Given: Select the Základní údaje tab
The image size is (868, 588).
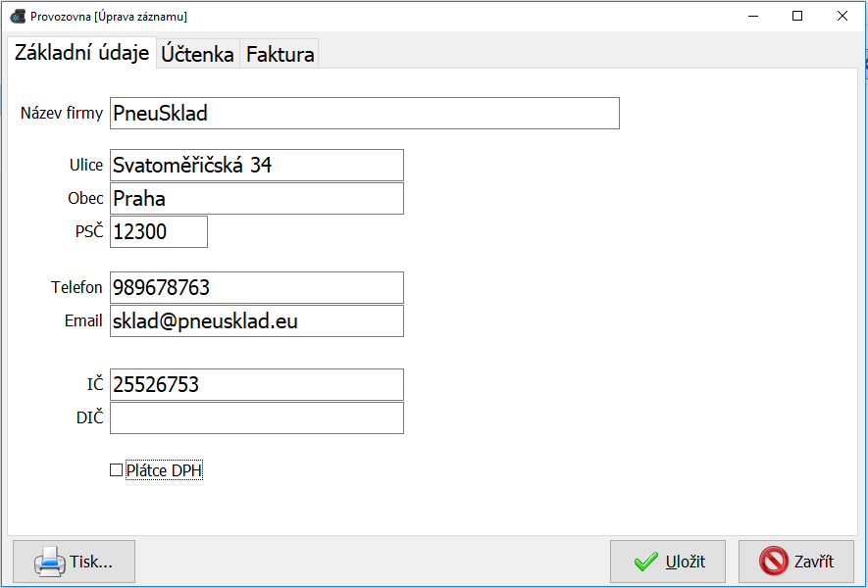Looking at the screenshot, I should [82, 53].
